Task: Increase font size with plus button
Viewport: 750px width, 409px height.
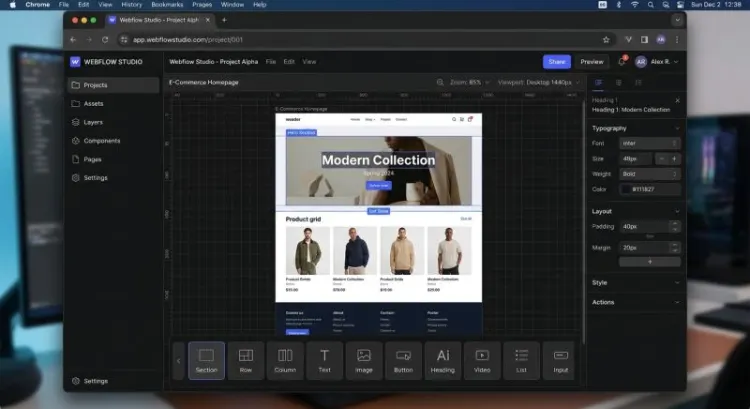Action: click(674, 159)
